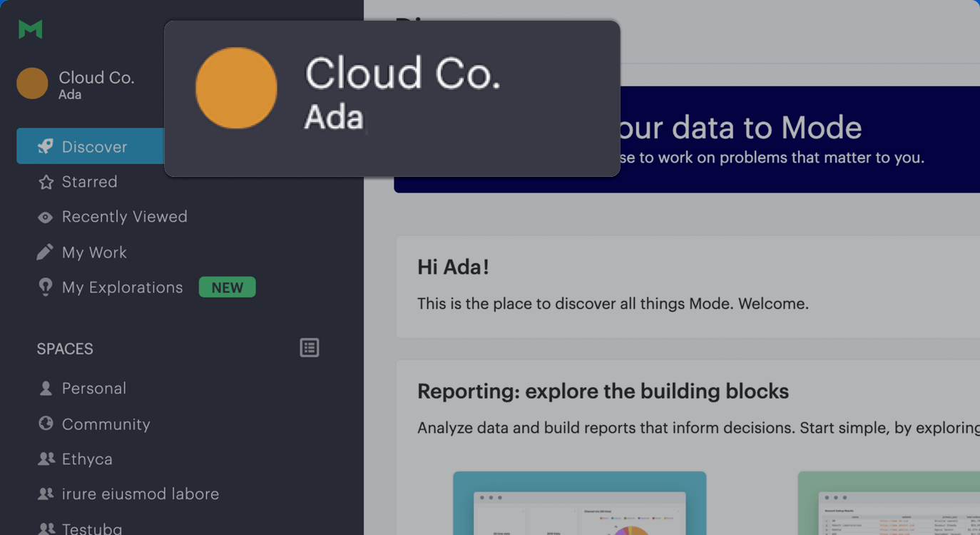Open the Ethyca space
Screen dimensions: 980x535
coord(87,459)
